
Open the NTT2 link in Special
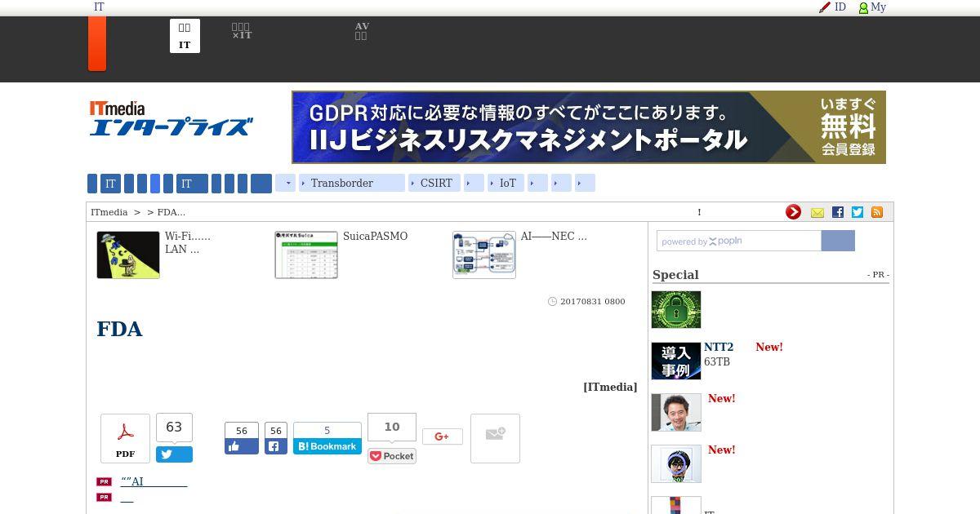(719, 347)
